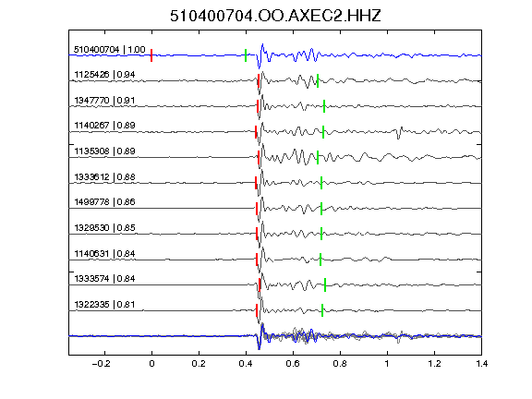Select the green marker on trace 1329530
This screenshot has height=399, width=532.
click(321, 234)
